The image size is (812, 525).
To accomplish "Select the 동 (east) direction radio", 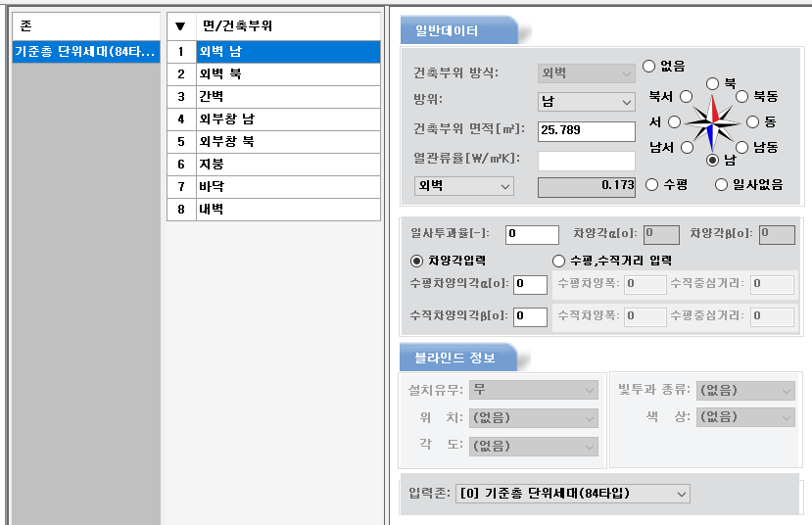I will click(752, 121).
